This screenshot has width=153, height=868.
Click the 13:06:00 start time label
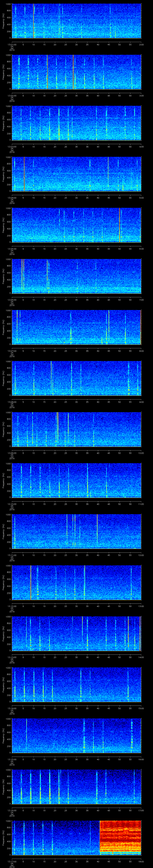pos(12,300)
